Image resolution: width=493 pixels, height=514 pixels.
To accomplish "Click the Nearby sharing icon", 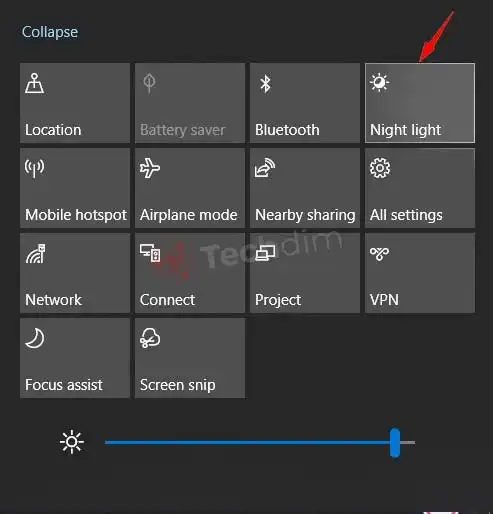I will (265, 168).
